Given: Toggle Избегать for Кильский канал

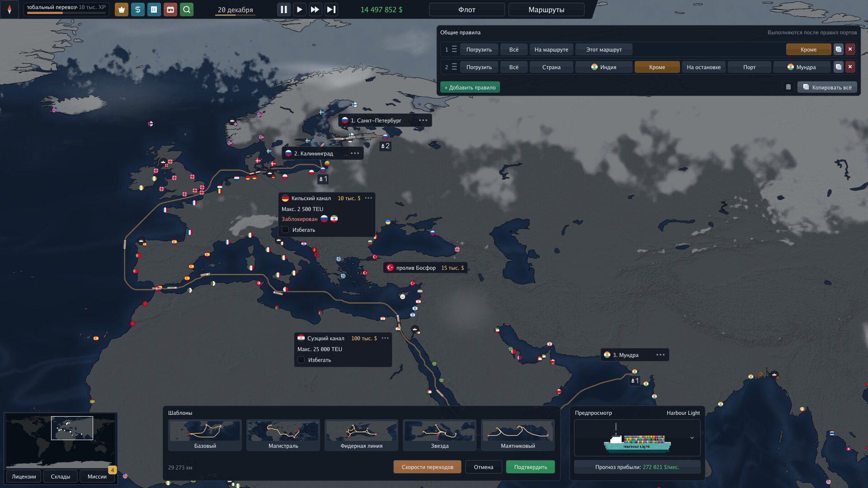Looking at the screenshot, I should click(285, 230).
